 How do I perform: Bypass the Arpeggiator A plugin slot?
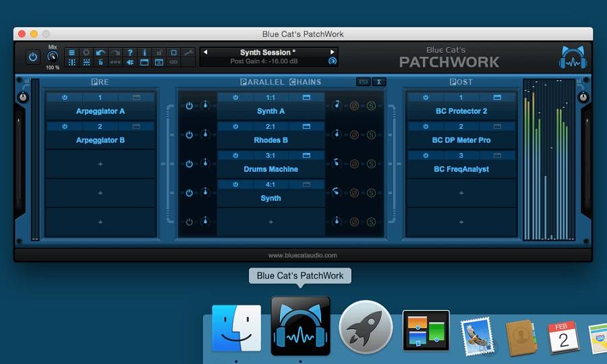pos(65,98)
